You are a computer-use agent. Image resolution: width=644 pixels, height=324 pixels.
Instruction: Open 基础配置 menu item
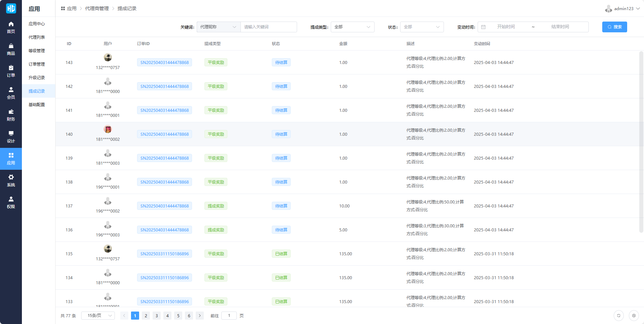pos(37,105)
